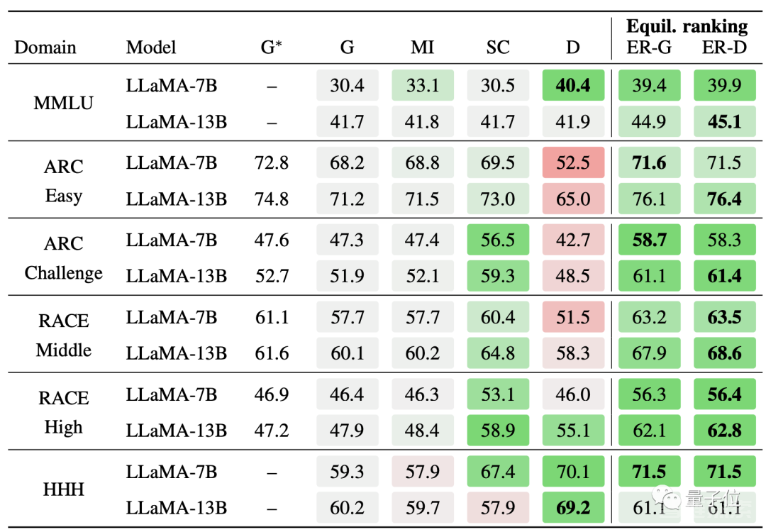The image size is (766, 532).
Task: Select the bold 45.1 value
Action: (x=724, y=122)
